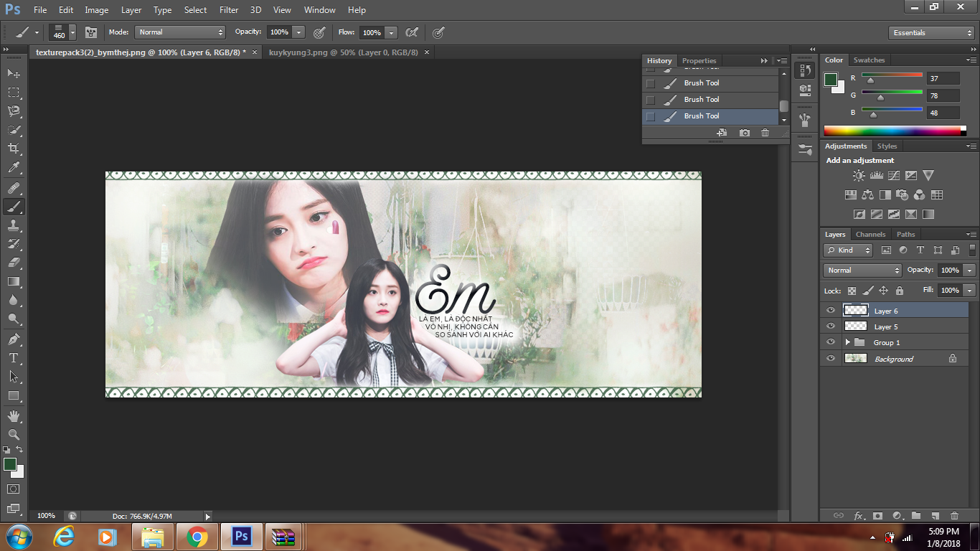980x551 pixels.
Task: Switch to the Channels tab
Action: 870,235
